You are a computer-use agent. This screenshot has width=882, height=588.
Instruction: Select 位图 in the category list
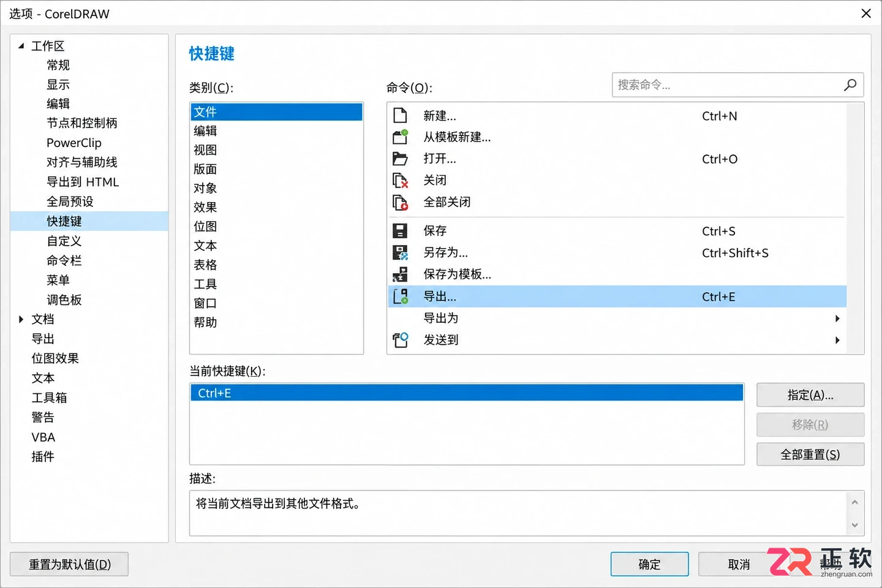[276, 227]
